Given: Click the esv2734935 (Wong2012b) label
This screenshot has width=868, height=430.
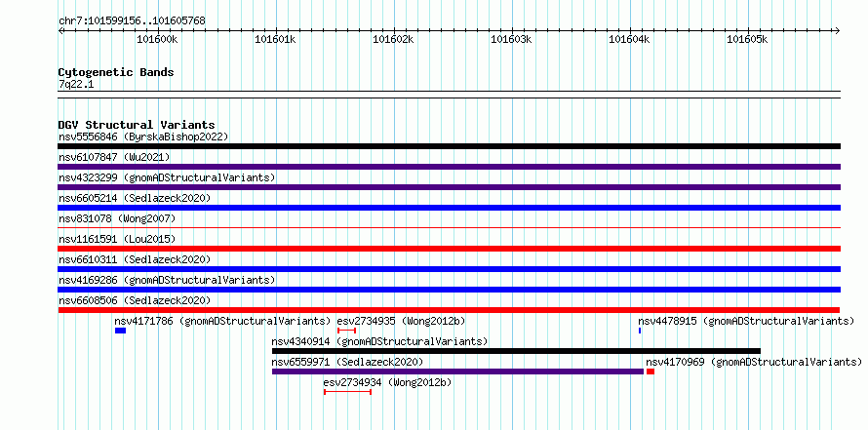Looking at the screenshot, I should 402,321.
